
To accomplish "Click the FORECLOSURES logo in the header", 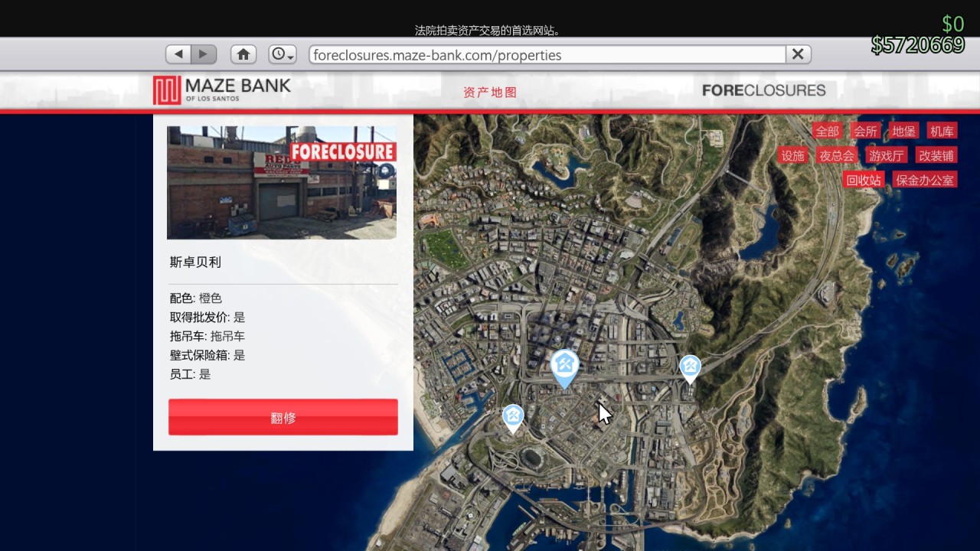I will coord(763,90).
